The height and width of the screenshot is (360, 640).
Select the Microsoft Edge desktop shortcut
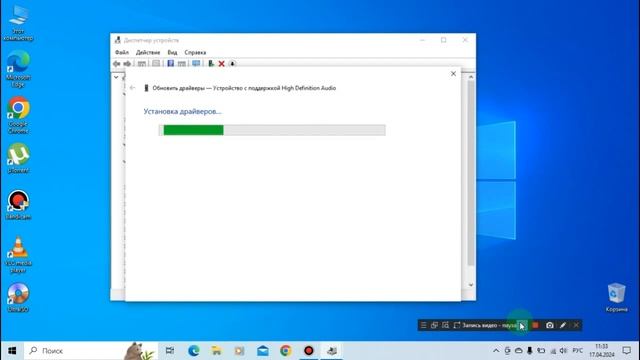(x=18, y=69)
